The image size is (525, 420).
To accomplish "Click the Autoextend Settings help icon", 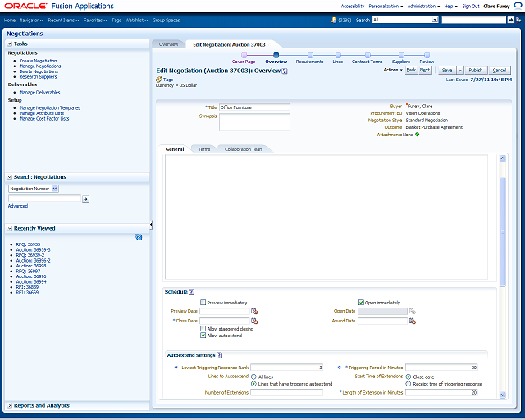I will (x=219, y=355).
